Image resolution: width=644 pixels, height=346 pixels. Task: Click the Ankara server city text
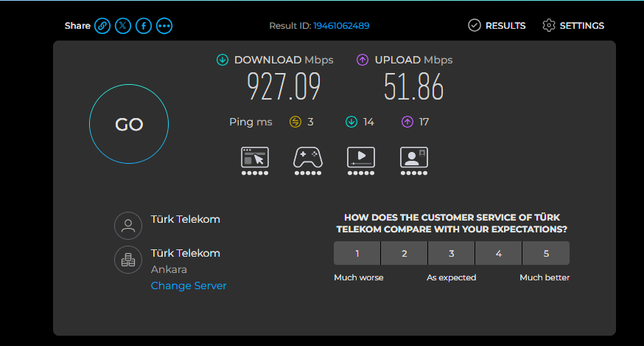pos(169,269)
